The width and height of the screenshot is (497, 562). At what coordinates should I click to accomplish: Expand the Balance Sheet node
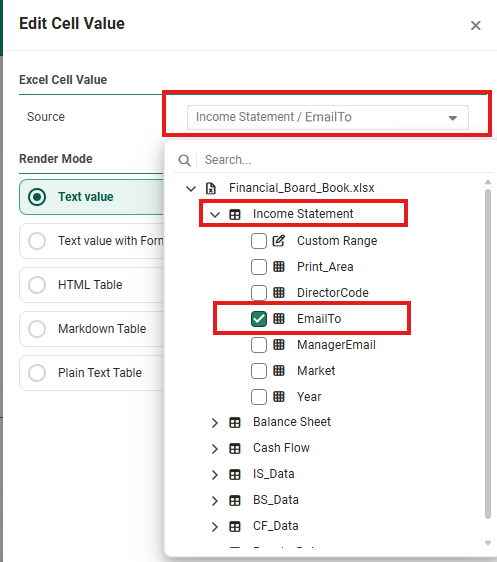tap(215, 423)
